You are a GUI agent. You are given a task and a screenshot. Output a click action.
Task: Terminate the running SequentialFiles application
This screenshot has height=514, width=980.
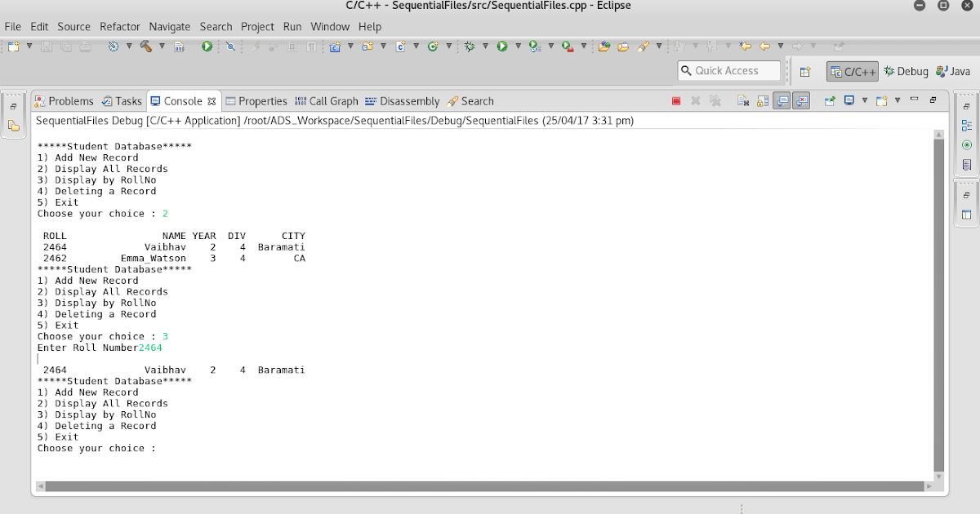[x=676, y=100]
